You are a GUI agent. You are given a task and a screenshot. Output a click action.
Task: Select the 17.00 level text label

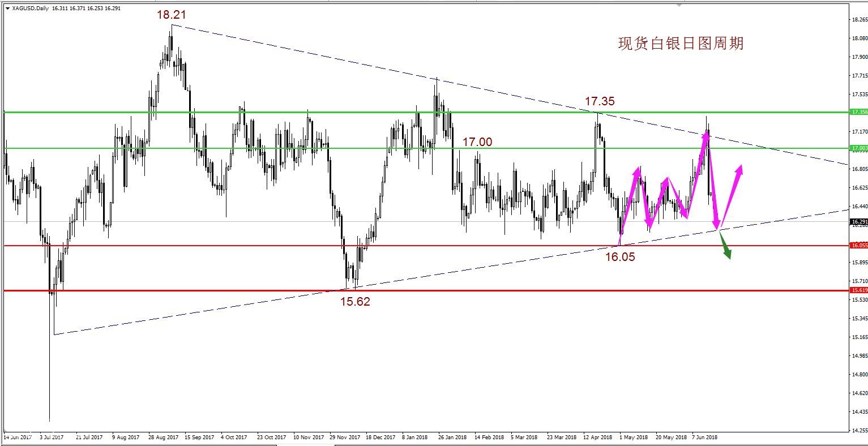tap(477, 142)
